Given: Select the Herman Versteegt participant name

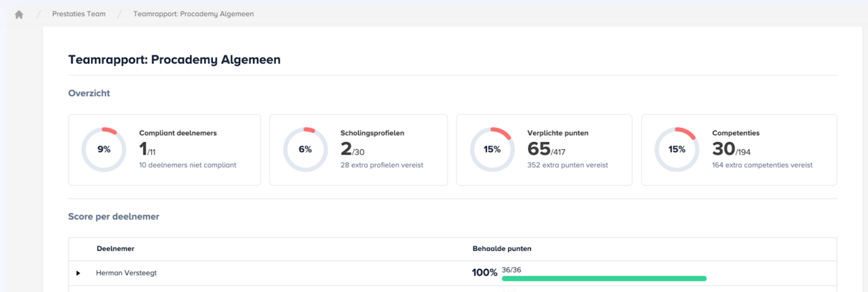Looking at the screenshot, I should tap(126, 273).
